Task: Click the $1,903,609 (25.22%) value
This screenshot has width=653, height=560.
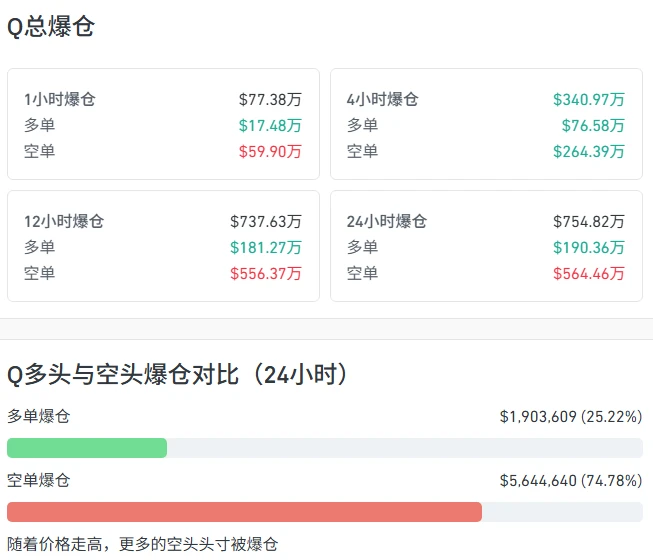Action: 571,416
